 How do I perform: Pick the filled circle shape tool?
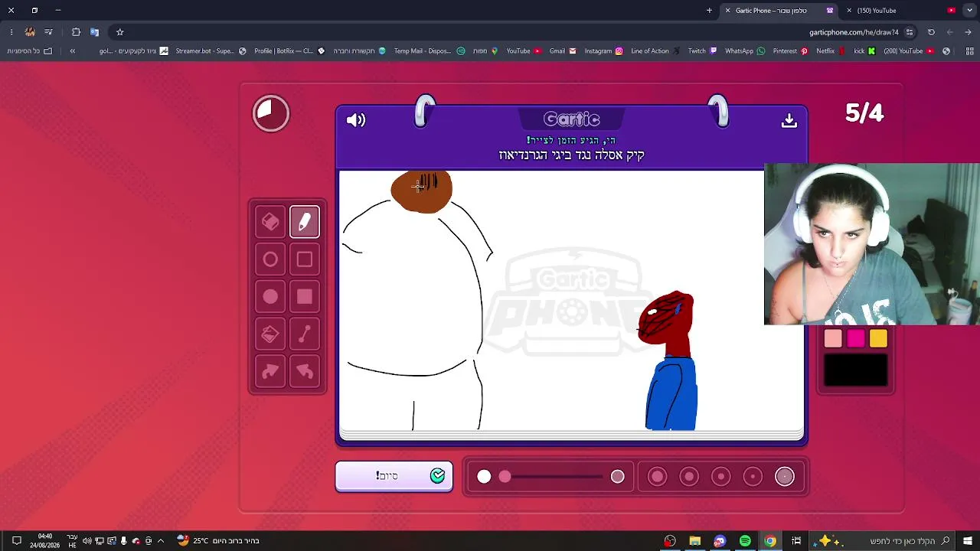point(270,297)
